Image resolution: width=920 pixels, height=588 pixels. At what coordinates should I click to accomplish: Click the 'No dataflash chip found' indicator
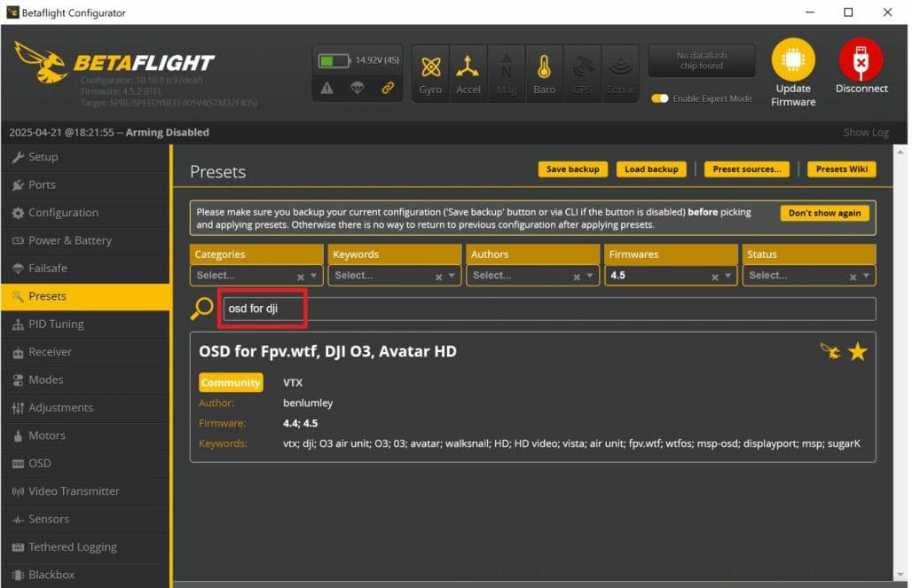pos(702,60)
